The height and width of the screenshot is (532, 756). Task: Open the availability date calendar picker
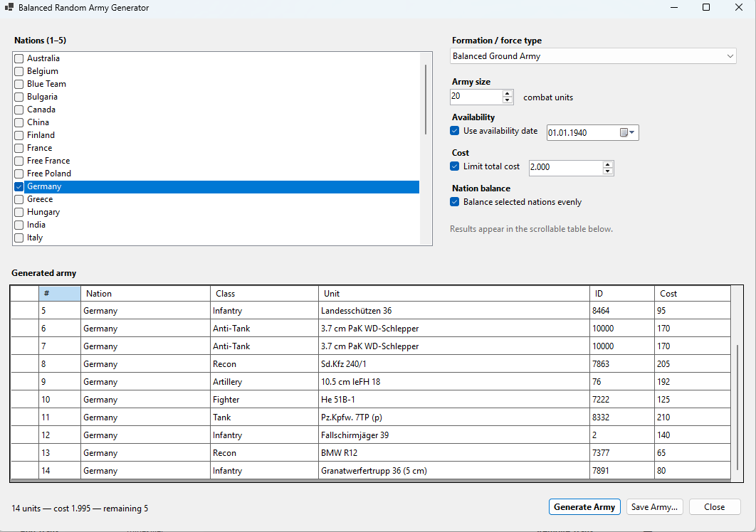coord(626,132)
